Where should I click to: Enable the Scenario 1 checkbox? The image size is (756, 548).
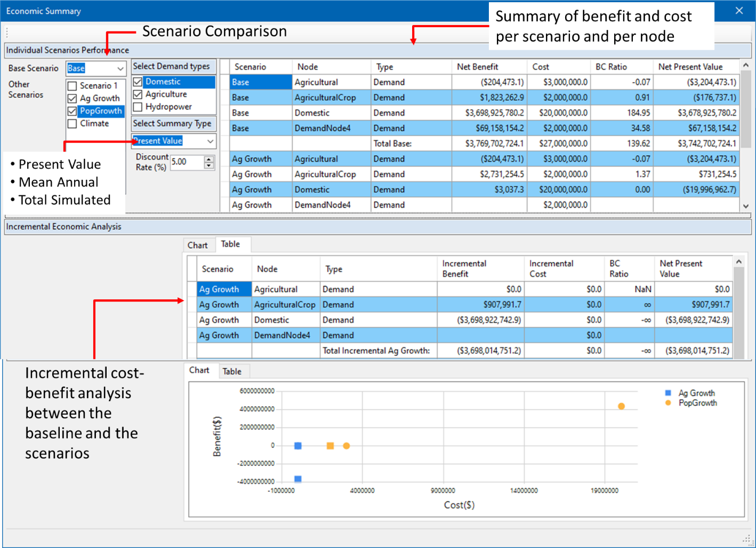click(73, 86)
